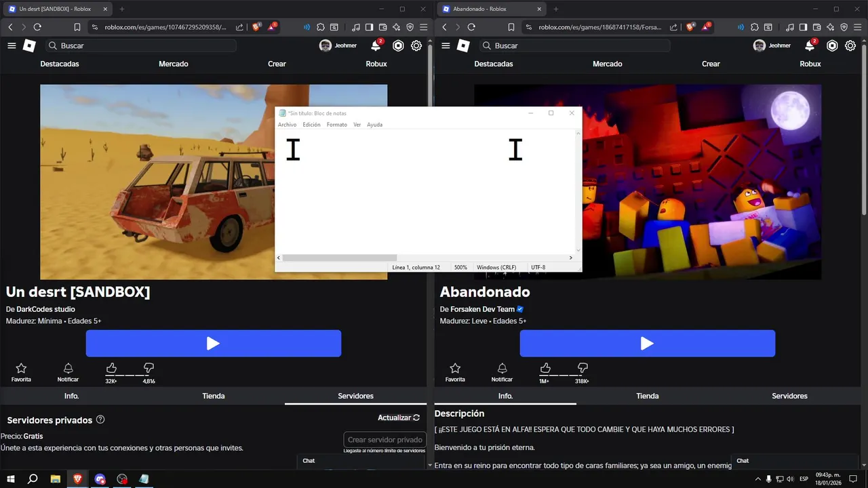868x488 pixels.
Task: Open settings gear in right Roblox window
Action: coord(850,45)
